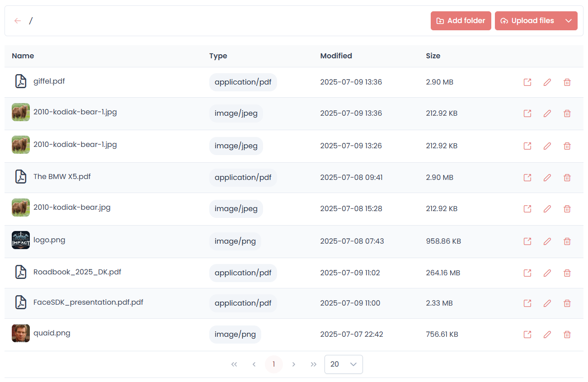Click the Upload files button
The height and width of the screenshot is (382, 588).
pos(527,21)
